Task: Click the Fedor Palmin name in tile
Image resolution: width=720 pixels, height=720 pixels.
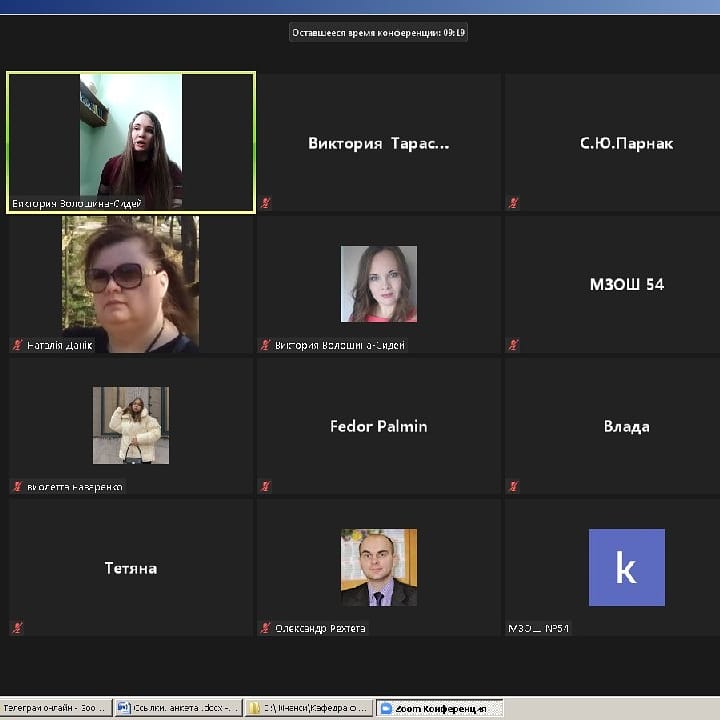Action: (378, 426)
